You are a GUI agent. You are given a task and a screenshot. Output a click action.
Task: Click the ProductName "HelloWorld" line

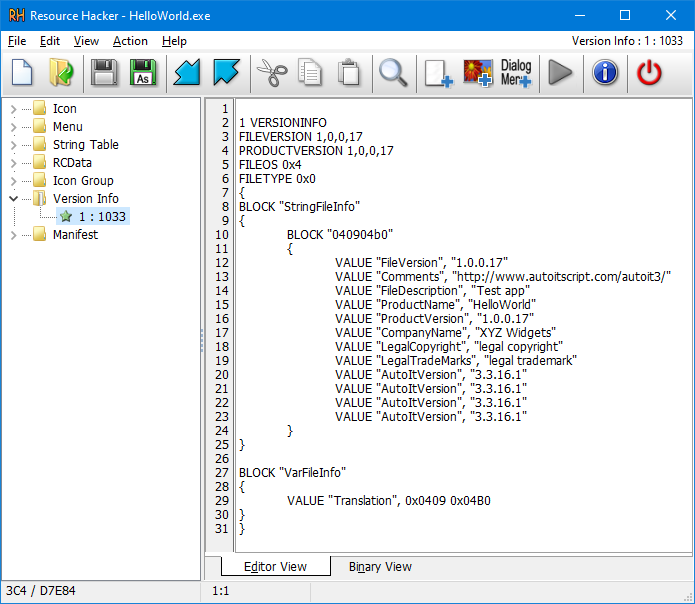[435, 305]
